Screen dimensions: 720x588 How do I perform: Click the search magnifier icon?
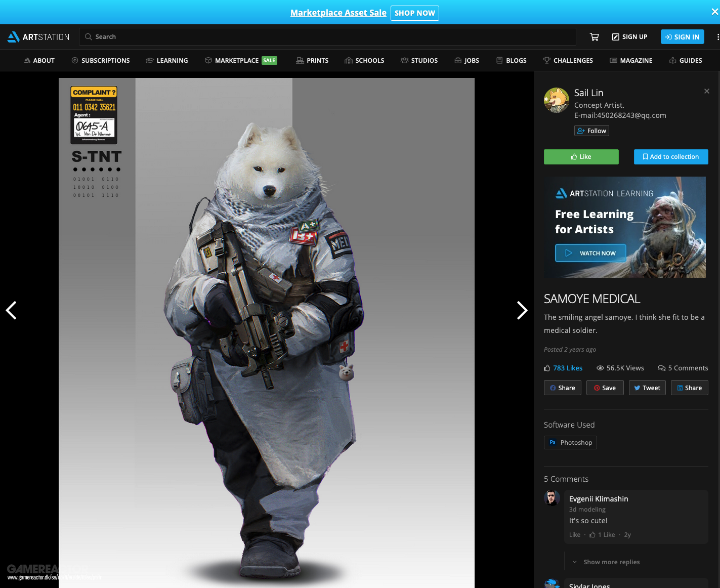pyautogui.click(x=88, y=36)
